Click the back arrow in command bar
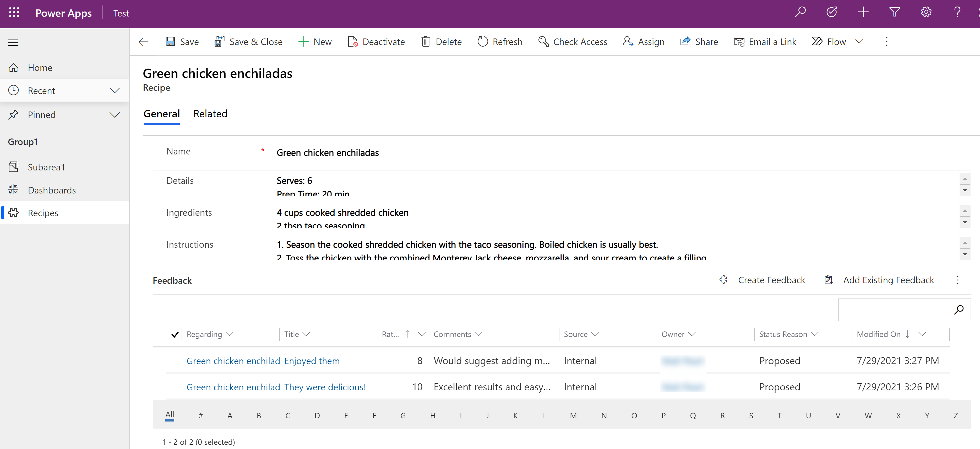 click(143, 41)
